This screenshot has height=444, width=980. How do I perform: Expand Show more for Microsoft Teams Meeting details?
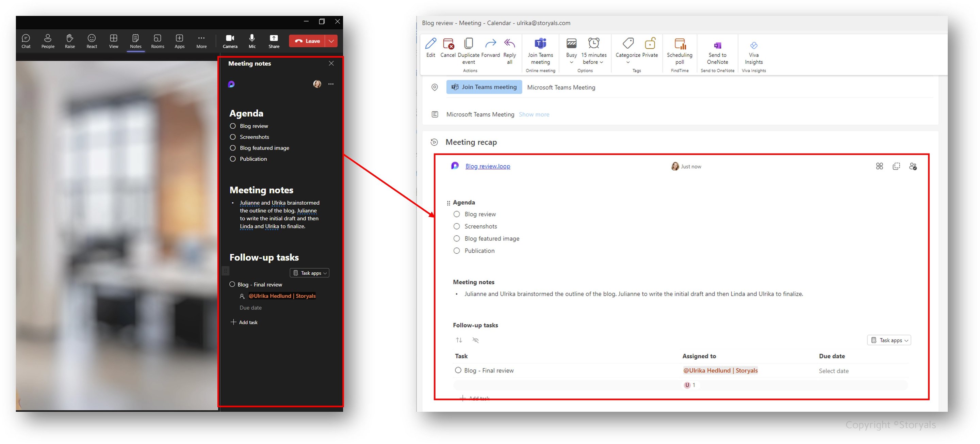tap(534, 114)
